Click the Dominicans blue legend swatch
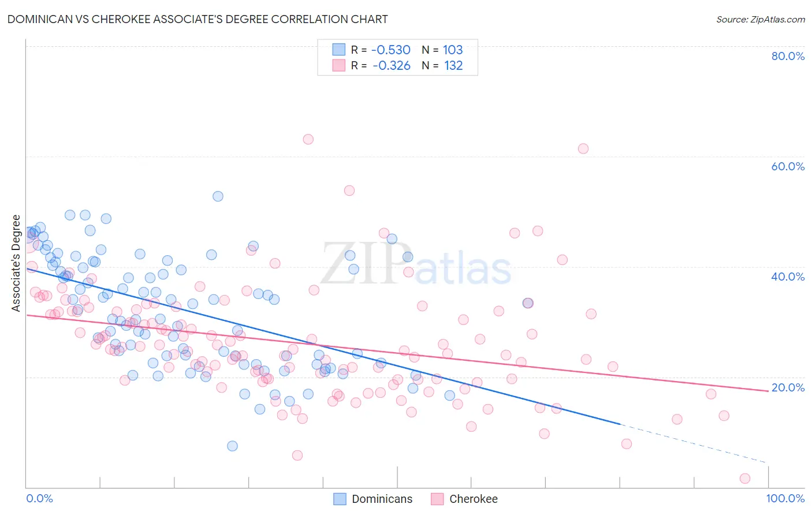Image resolution: width=812 pixels, height=515 pixels. click(340, 499)
